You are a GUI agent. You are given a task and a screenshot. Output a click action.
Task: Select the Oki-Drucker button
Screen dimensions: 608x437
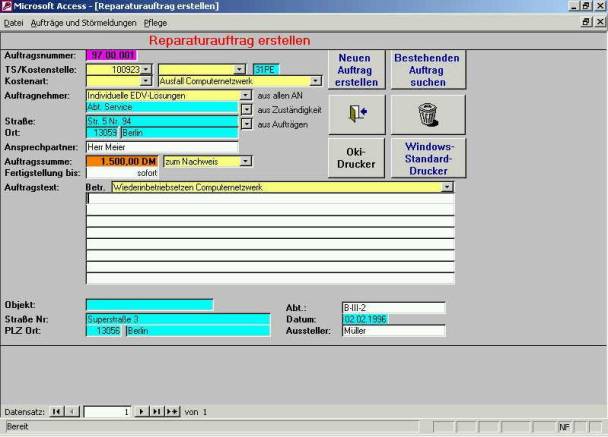click(x=357, y=158)
